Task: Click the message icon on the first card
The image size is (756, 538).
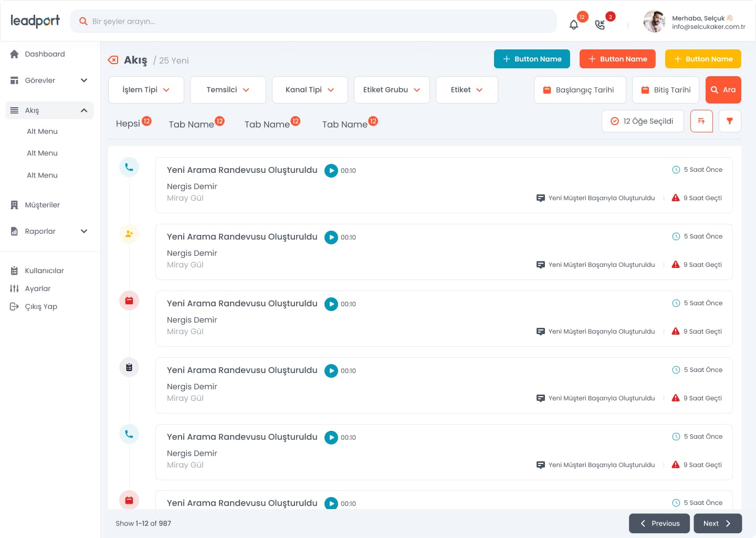Action: pyautogui.click(x=541, y=198)
